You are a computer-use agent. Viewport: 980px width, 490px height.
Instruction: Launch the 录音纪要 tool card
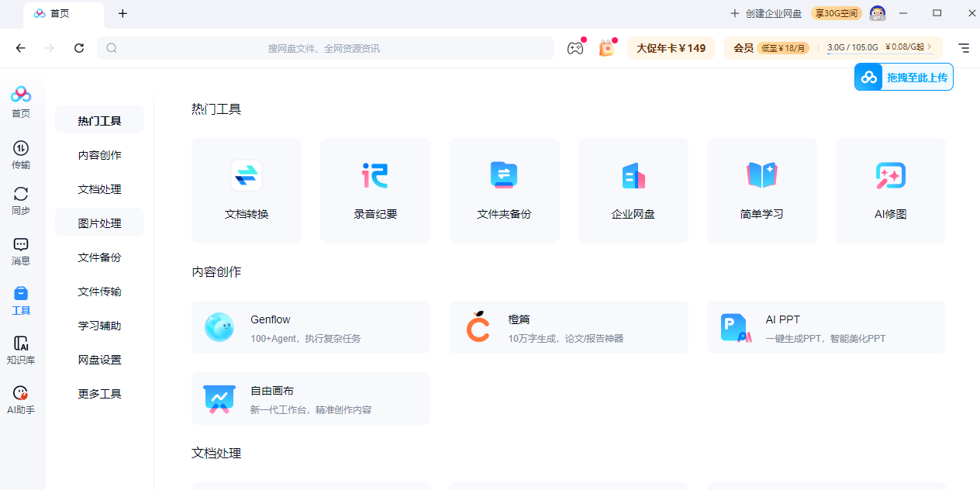(x=375, y=191)
